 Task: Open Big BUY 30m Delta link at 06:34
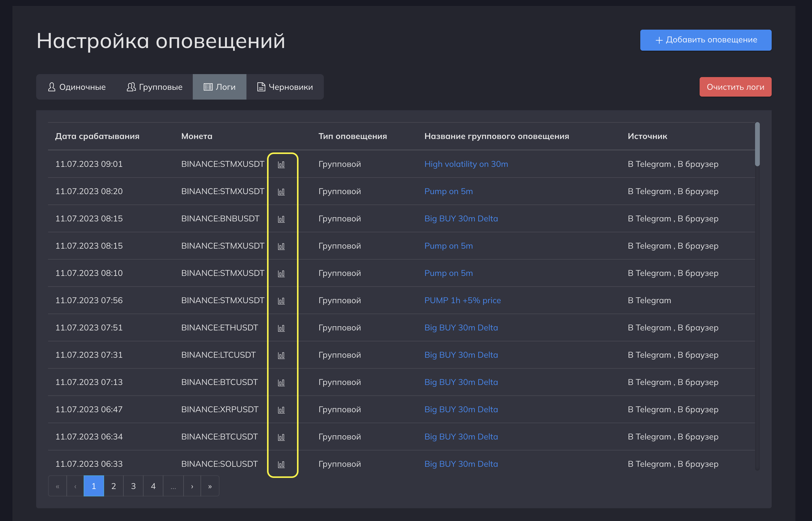coord(461,437)
